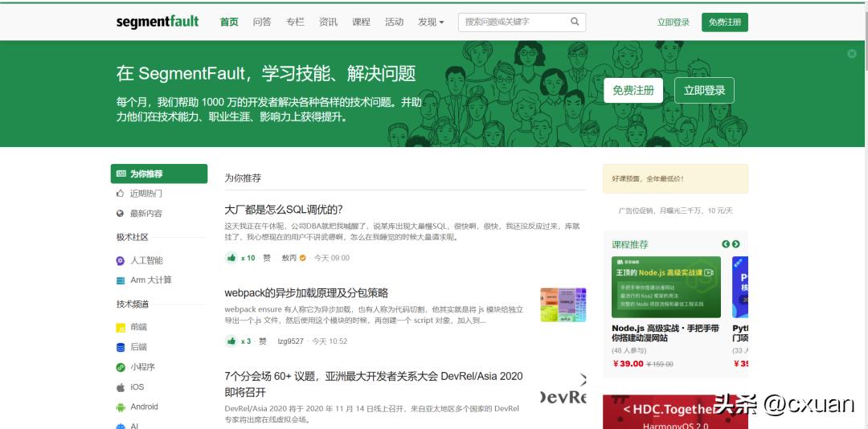Click webpack article thumbnail image

click(x=563, y=304)
